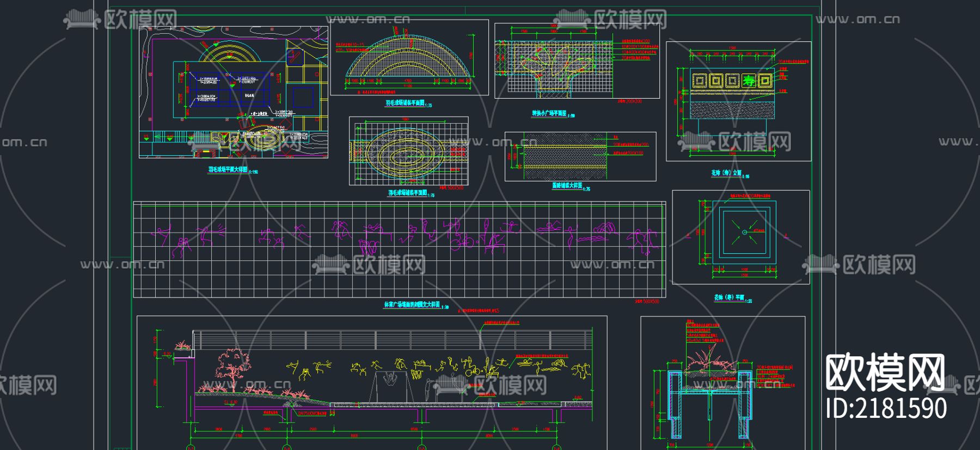Click the 花钵(寿)平面 drawing title

pyautogui.click(x=729, y=297)
